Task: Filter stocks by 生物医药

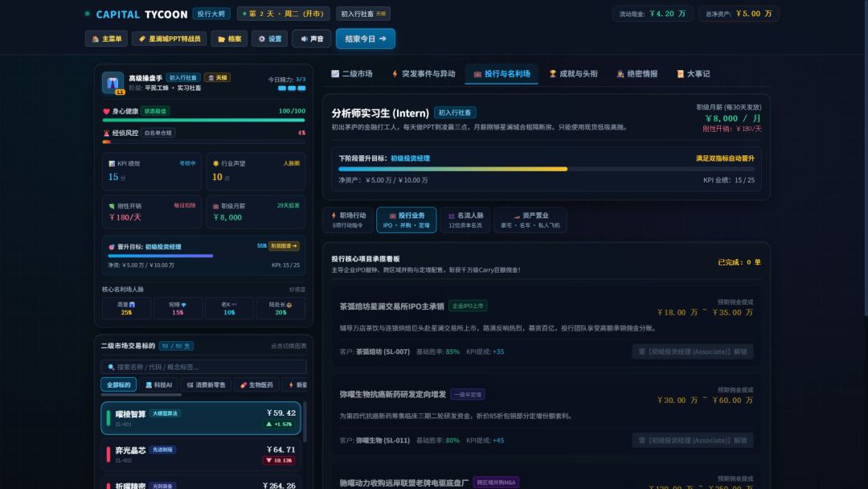Action: tap(257, 385)
